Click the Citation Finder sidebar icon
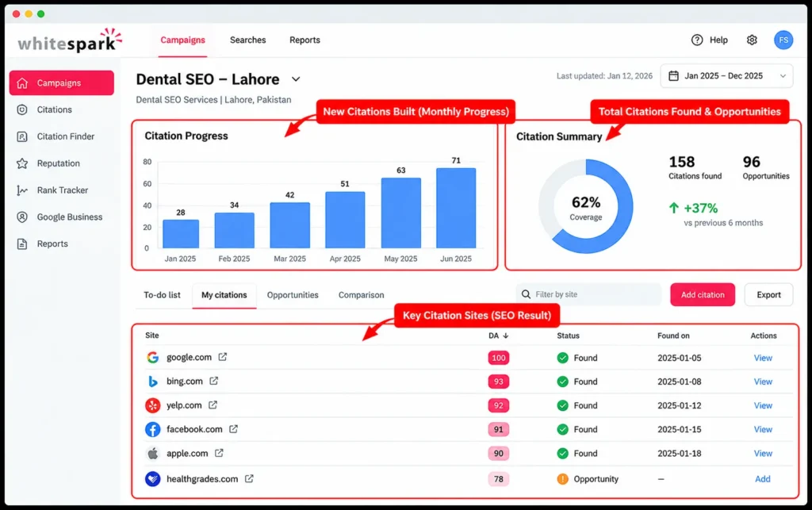The height and width of the screenshot is (510, 812). point(22,136)
